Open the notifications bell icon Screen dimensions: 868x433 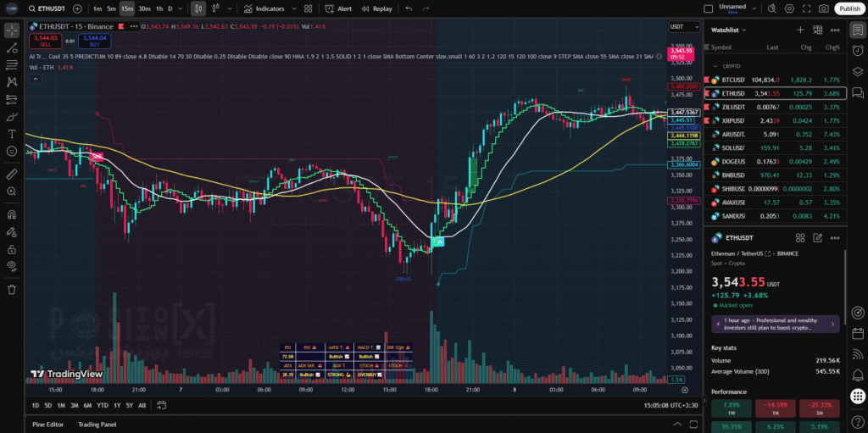coord(858,375)
